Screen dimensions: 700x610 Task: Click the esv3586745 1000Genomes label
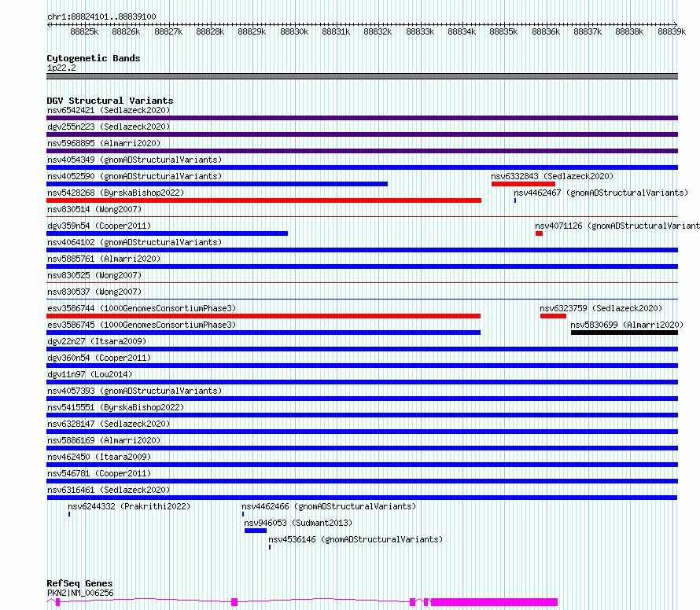point(142,325)
